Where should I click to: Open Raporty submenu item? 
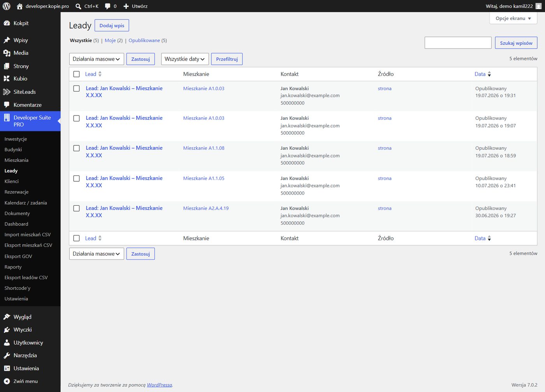tap(13, 267)
